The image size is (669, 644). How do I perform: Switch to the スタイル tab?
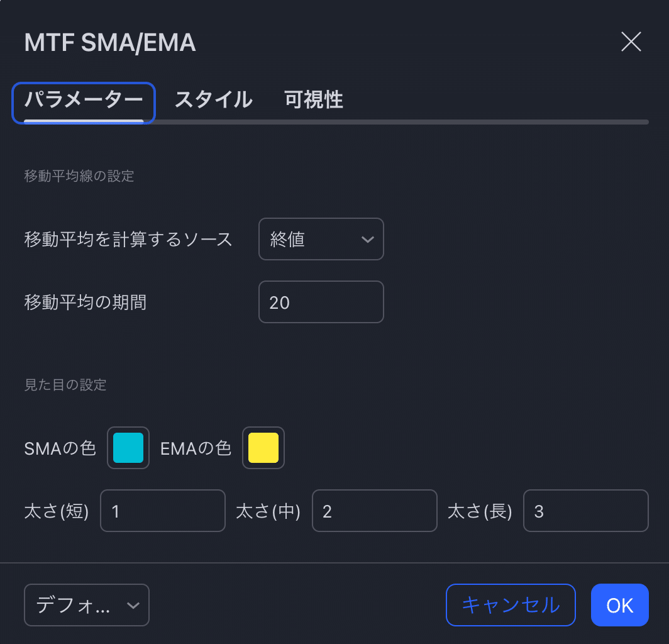(213, 99)
